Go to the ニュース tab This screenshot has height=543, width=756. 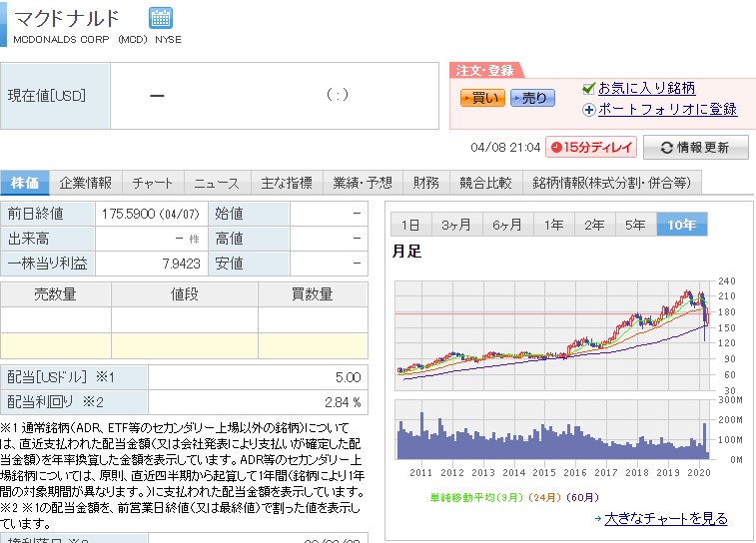point(217,183)
